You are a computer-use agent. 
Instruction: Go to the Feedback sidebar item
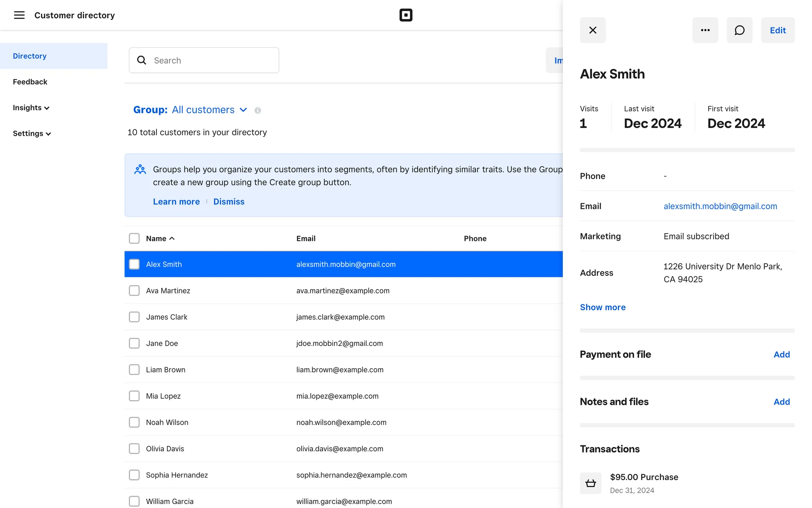click(x=30, y=82)
